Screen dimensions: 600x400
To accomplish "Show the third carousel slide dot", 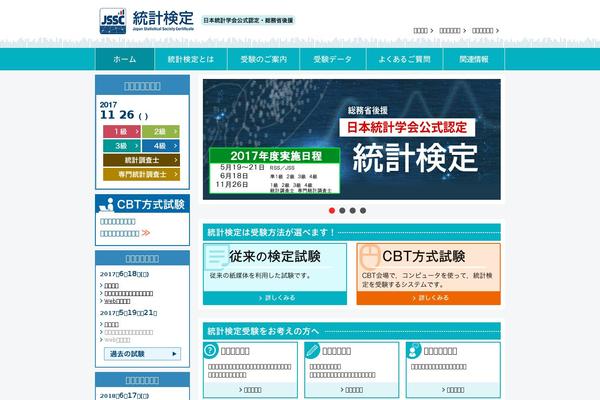I will coord(352,211).
